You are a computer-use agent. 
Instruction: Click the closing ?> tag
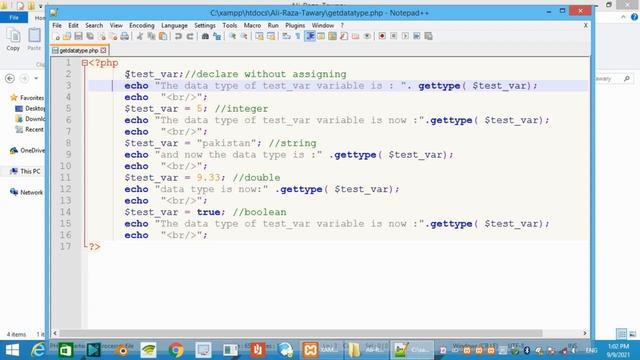coord(94,247)
